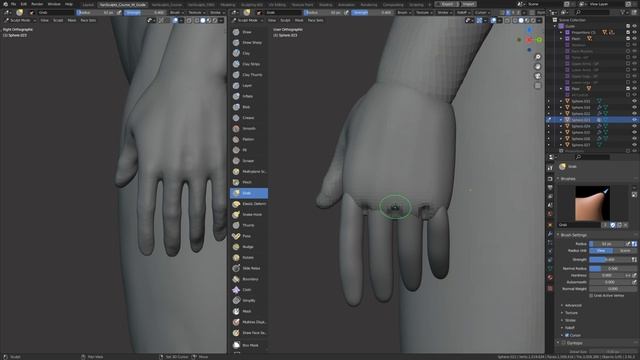640x360 pixels.
Task: Toggle visibility of Sphere.027 in outliner
Action: 634,145
